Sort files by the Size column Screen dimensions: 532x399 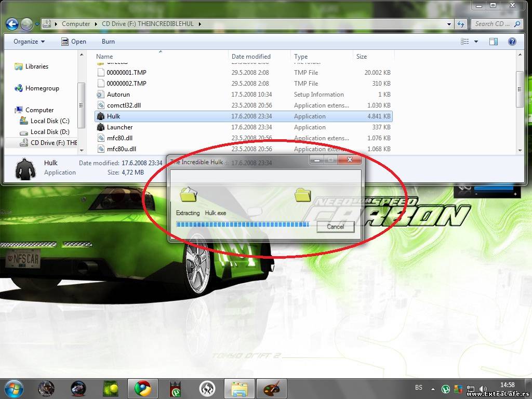(x=362, y=56)
